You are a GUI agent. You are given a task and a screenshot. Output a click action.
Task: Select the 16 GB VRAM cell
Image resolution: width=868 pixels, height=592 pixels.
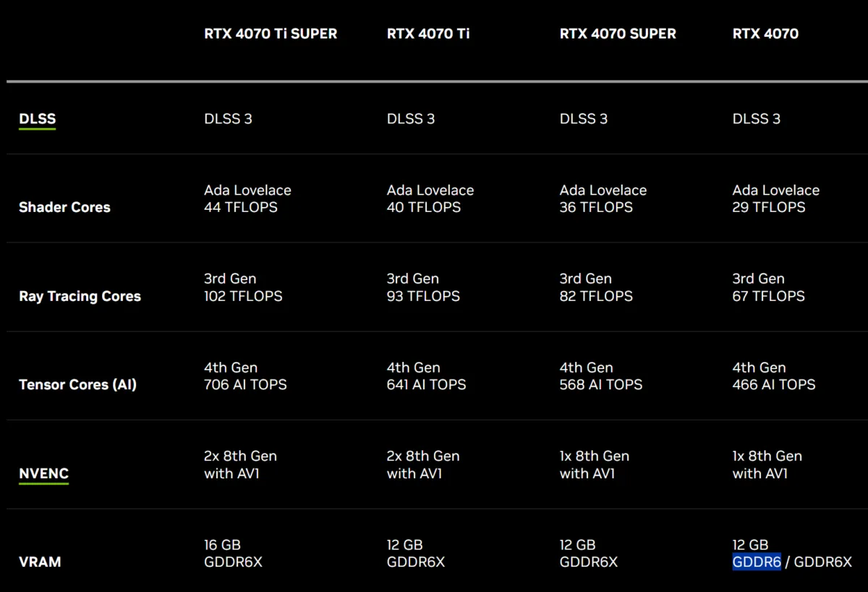222,545
